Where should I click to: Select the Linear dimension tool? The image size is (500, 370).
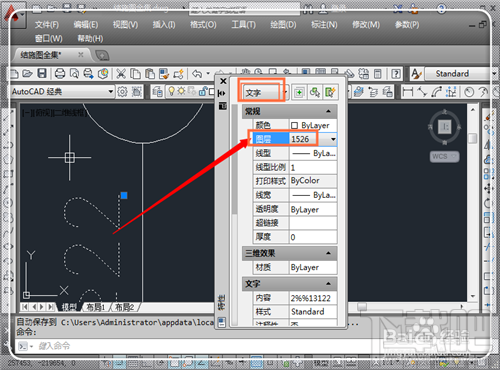pyautogui.click(x=407, y=92)
